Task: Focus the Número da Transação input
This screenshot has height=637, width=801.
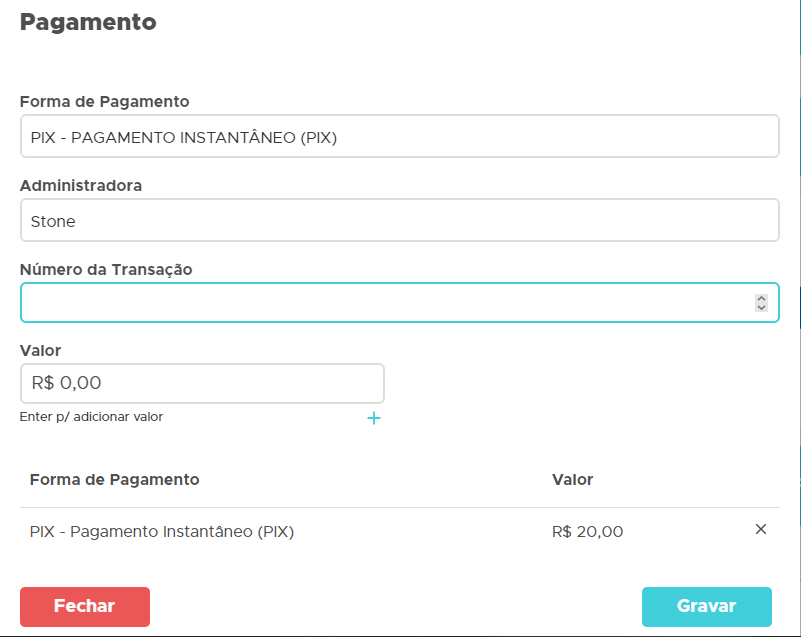Action: 385,303
